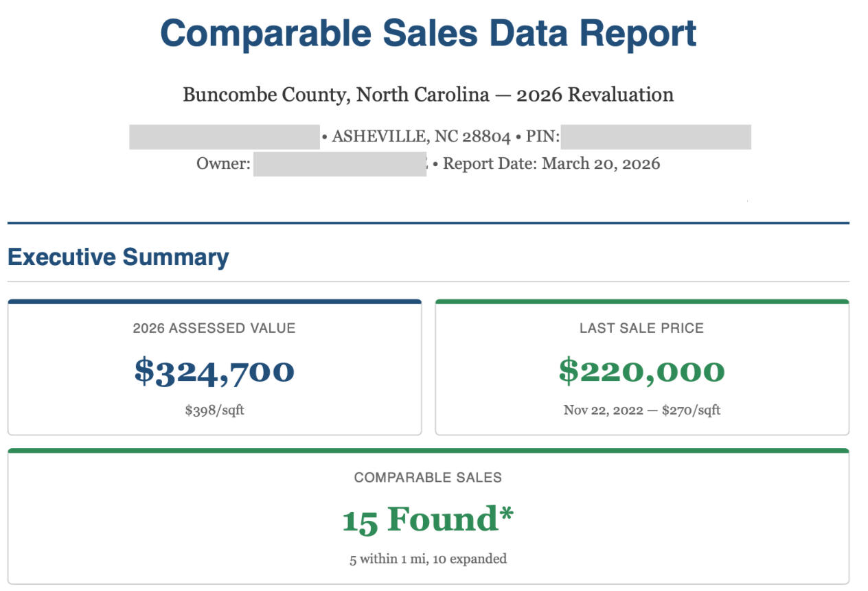Click the LAST SALE PRICE card label

(x=641, y=328)
